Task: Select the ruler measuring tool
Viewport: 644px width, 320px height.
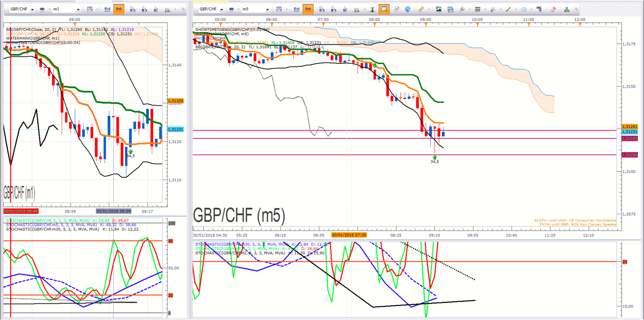Action: (x=421, y=9)
